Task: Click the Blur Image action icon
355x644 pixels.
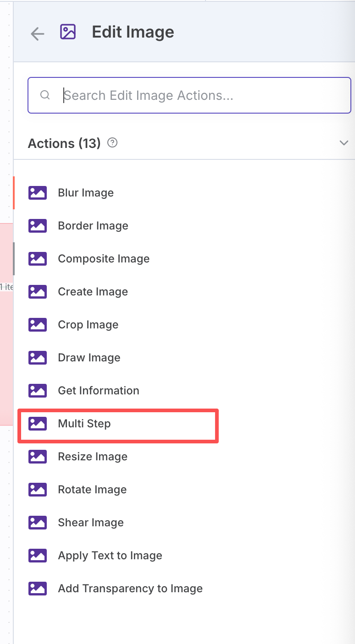Action: [38, 193]
